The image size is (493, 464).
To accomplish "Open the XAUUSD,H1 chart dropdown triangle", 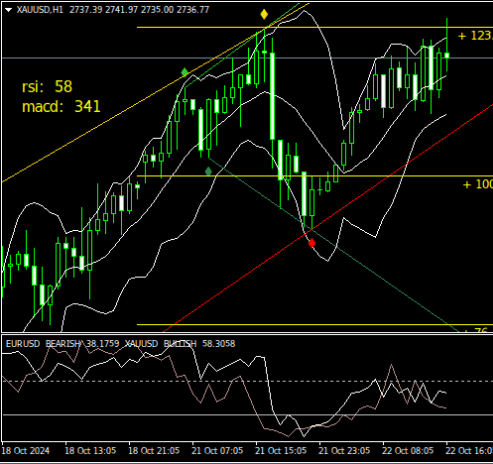I will 9,10.
